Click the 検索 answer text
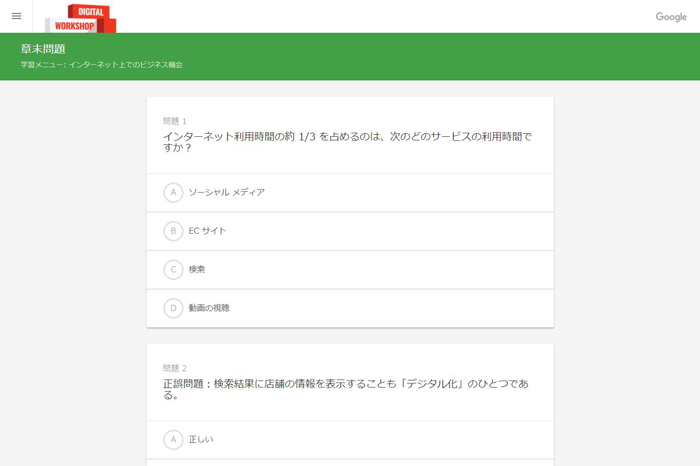Screen dimensions: 700x466 click(x=197, y=269)
